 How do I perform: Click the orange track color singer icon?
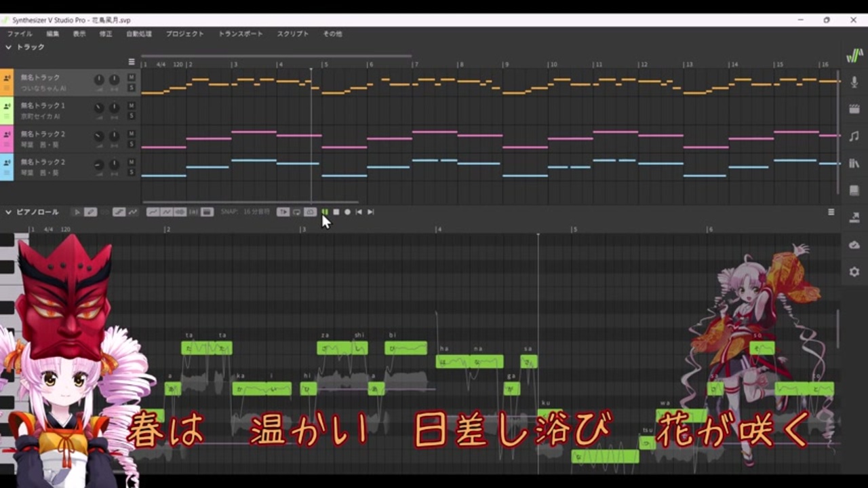[7, 79]
